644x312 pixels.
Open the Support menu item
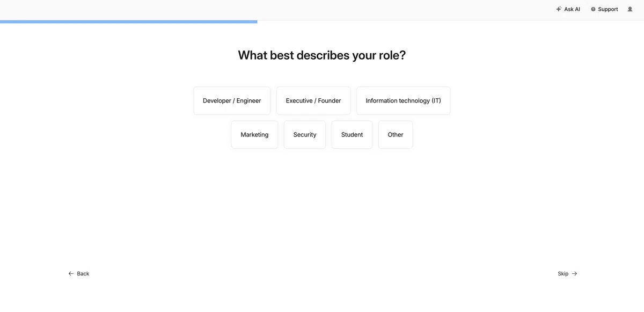604,9
